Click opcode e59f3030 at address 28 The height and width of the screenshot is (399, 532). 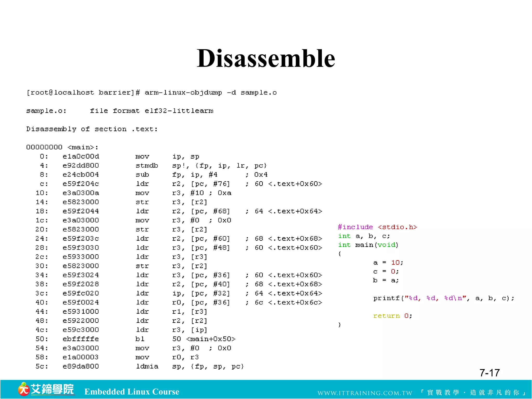[x=81, y=248]
